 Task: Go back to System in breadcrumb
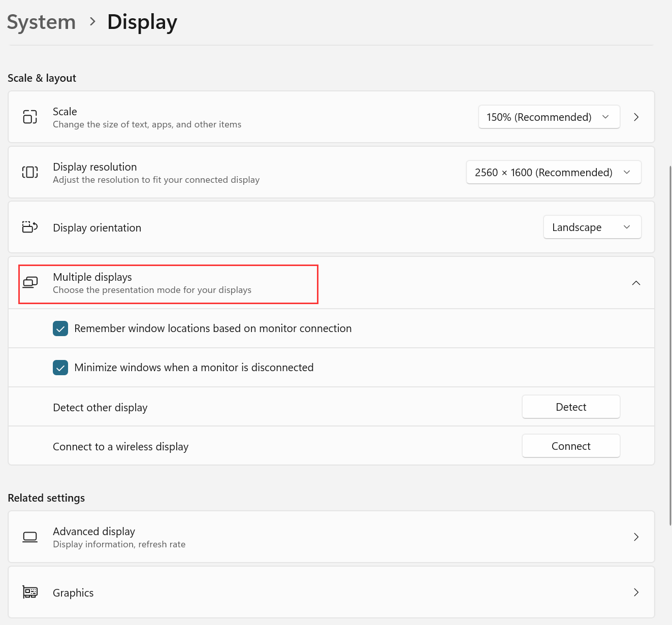[41, 22]
